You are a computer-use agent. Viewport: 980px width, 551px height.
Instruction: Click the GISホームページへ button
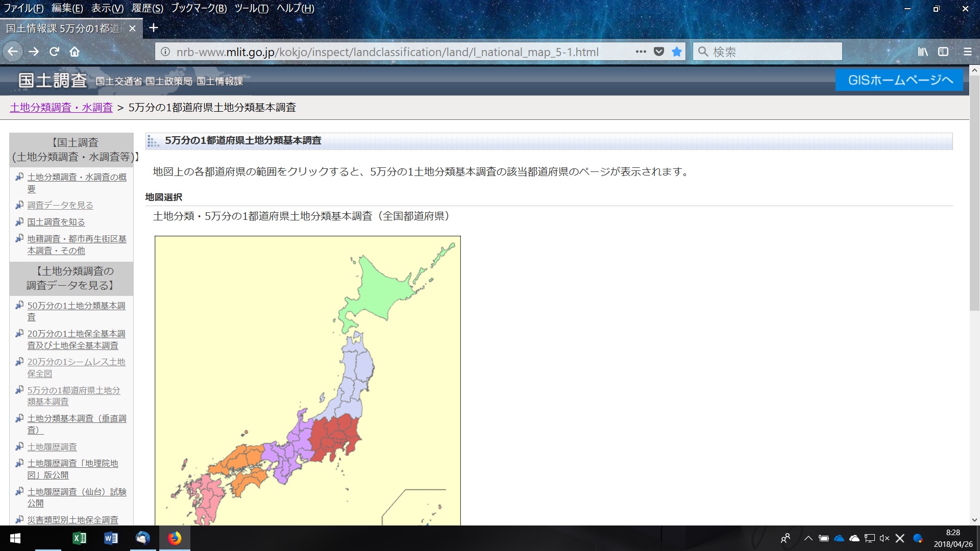(899, 80)
